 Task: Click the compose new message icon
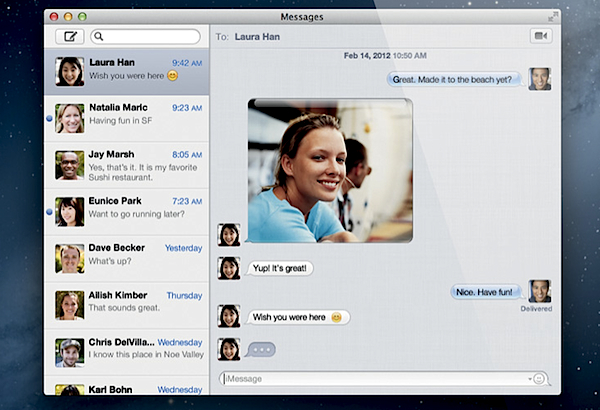(71, 36)
